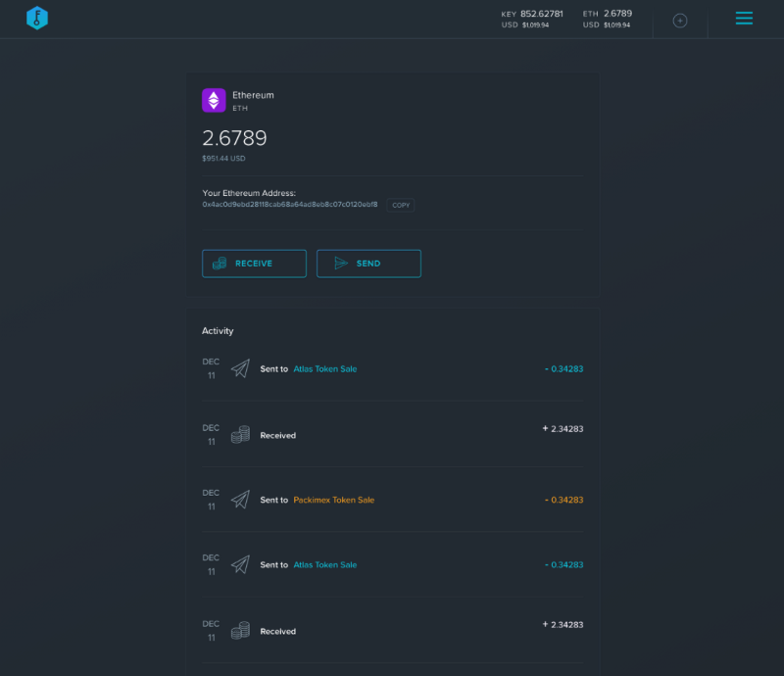The height and width of the screenshot is (676, 784).
Task: Click the SelfKey hexagon logo
Action: click(37, 18)
